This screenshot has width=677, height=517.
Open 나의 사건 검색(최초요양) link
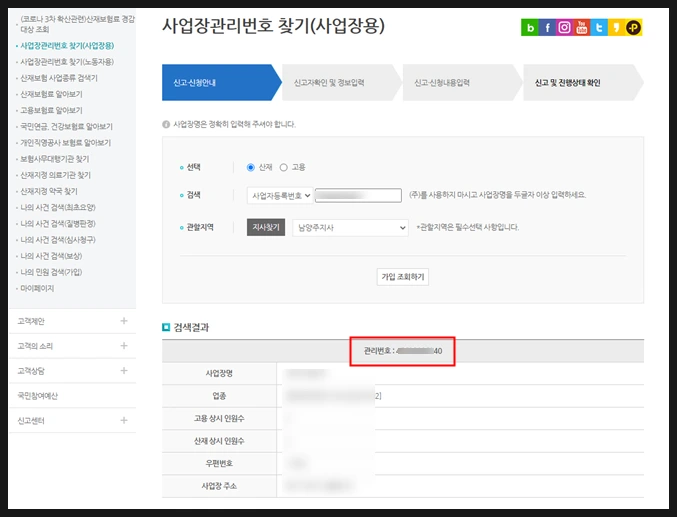pos(58,208)
